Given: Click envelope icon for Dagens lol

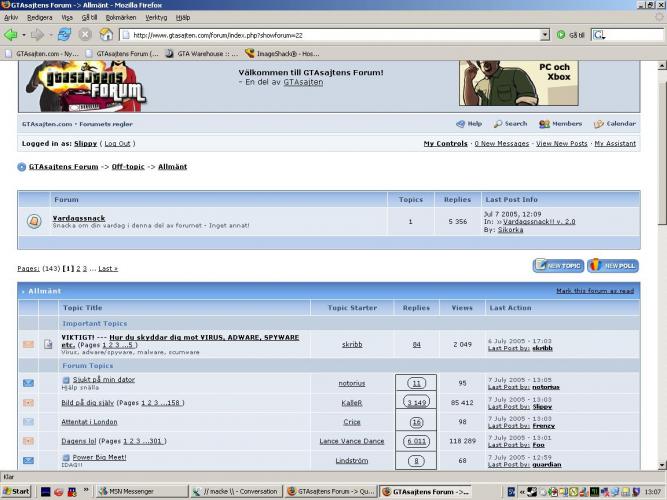Looking at the screenshot, I should click(29, 441).
